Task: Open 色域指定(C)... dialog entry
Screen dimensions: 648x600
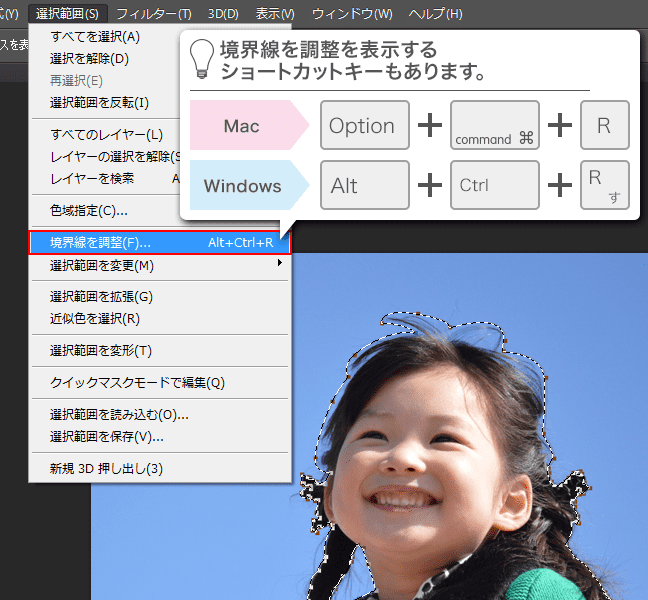Action: click(x=89, y=211)
